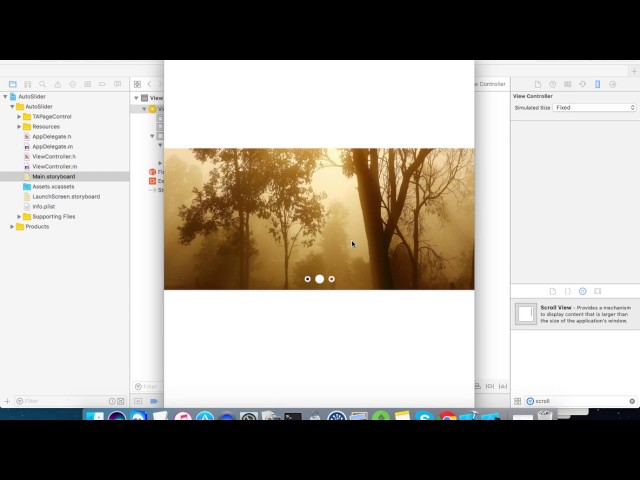Show the Size inspector
This screenshot has width=640, height=480.
pyautogui.click(x=598, y=84)
